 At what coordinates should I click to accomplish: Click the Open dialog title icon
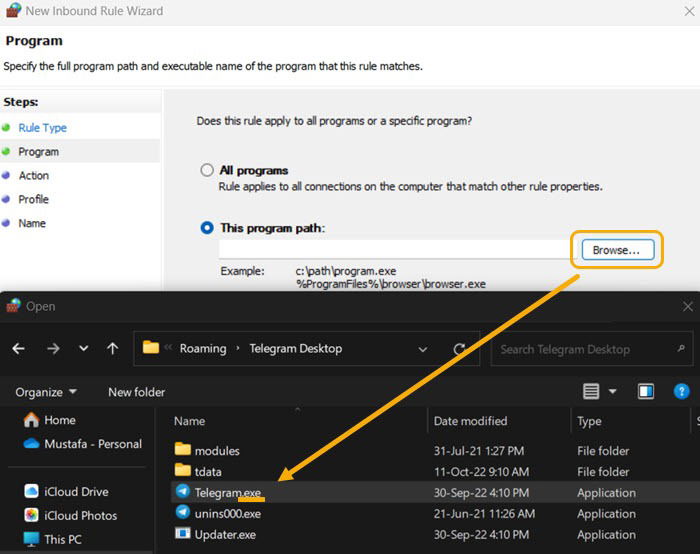click(13, 305)
